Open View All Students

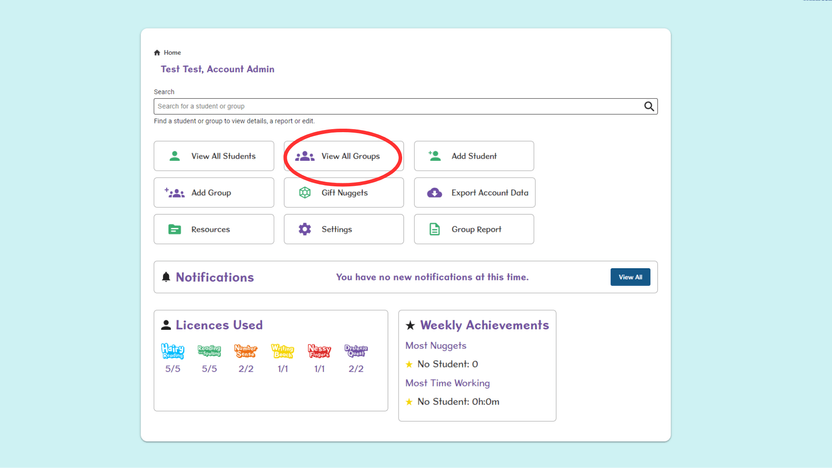click(214, 156)
